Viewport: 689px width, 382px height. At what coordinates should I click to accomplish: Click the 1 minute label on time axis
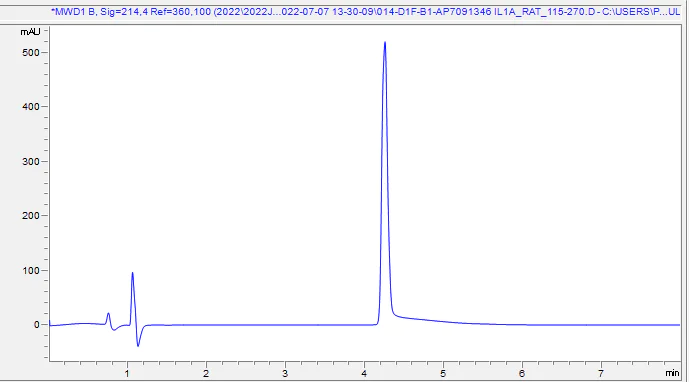(x=127, y=374)
